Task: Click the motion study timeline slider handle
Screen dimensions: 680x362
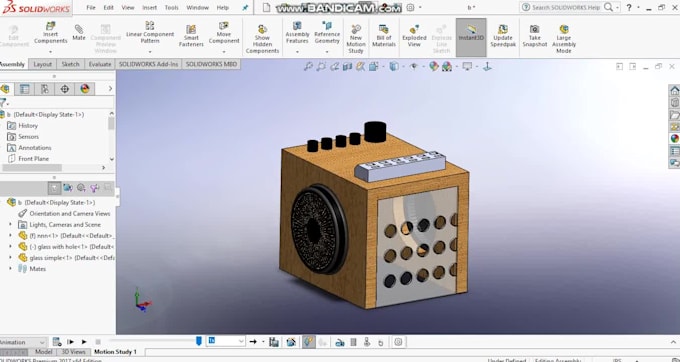Action: [x=199, y=341]
